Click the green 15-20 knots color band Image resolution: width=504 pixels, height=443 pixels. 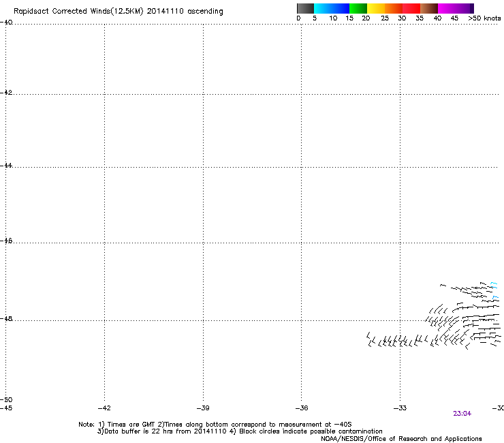(x=358, y=8)
